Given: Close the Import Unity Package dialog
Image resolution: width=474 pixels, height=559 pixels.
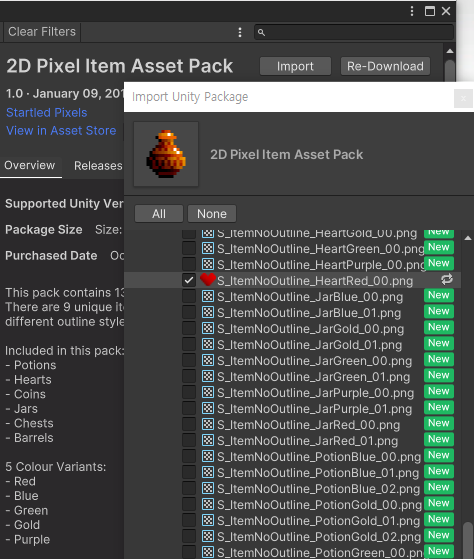Looking at the screenshot, I should [463, 98].
